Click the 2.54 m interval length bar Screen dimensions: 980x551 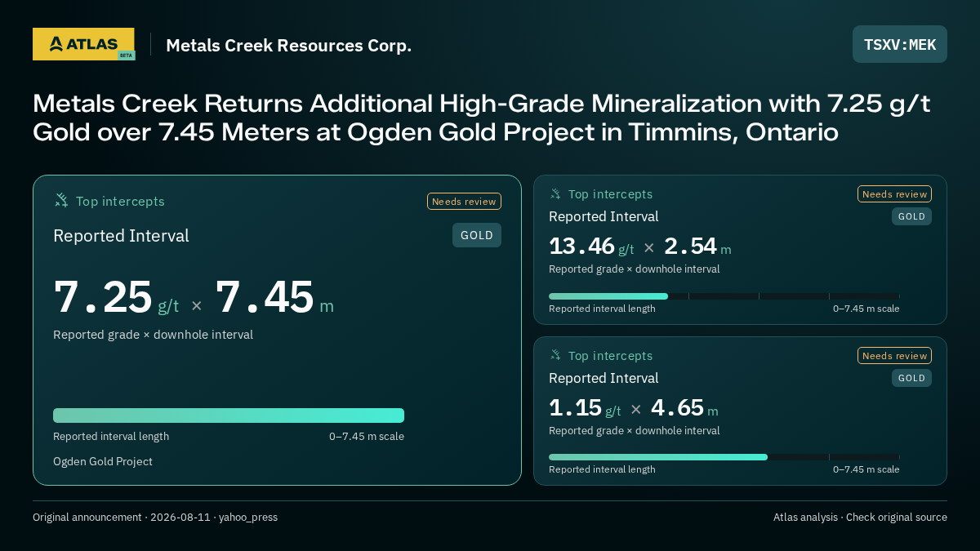(724, 296)
